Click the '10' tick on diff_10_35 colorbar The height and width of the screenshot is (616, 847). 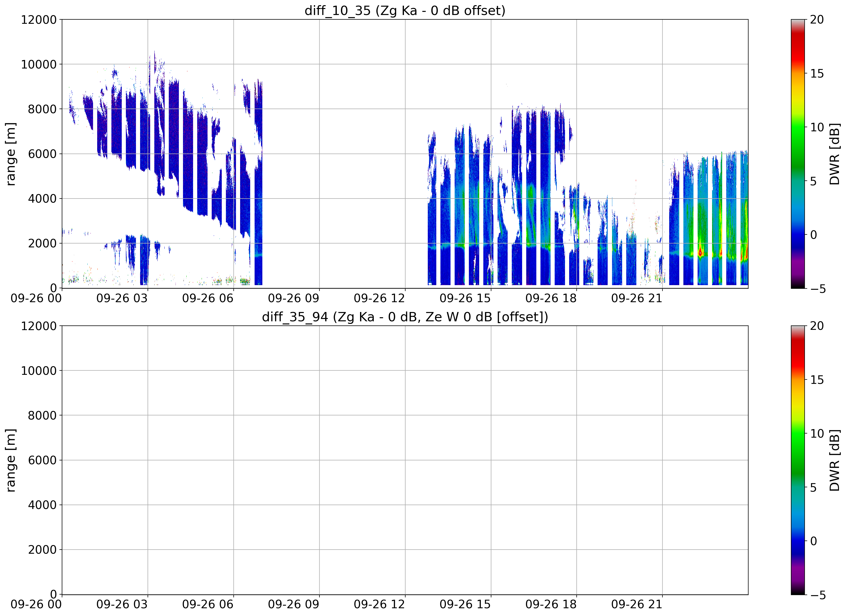coord(817,127)
